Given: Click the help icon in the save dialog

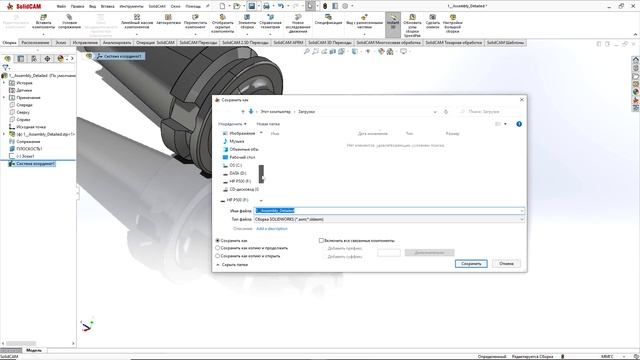Looking at the screenshot, I should [x=519, y=124].
